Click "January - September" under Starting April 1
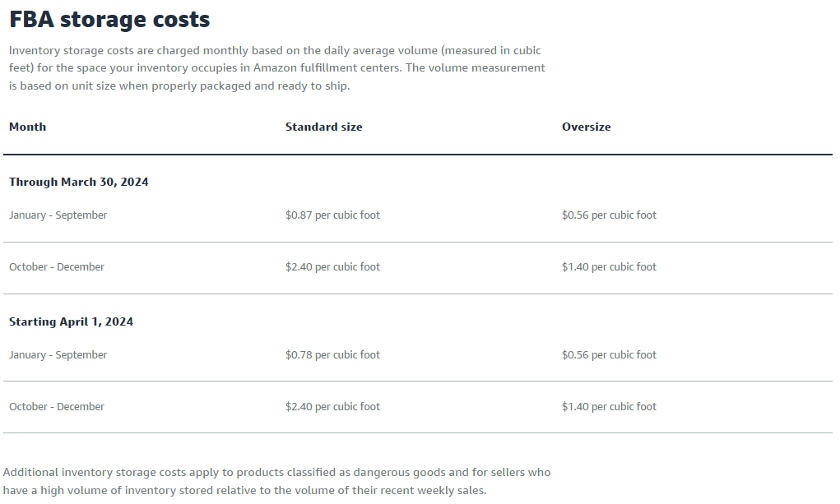Viewport: 840px width, 504px height. coord(58,355)
